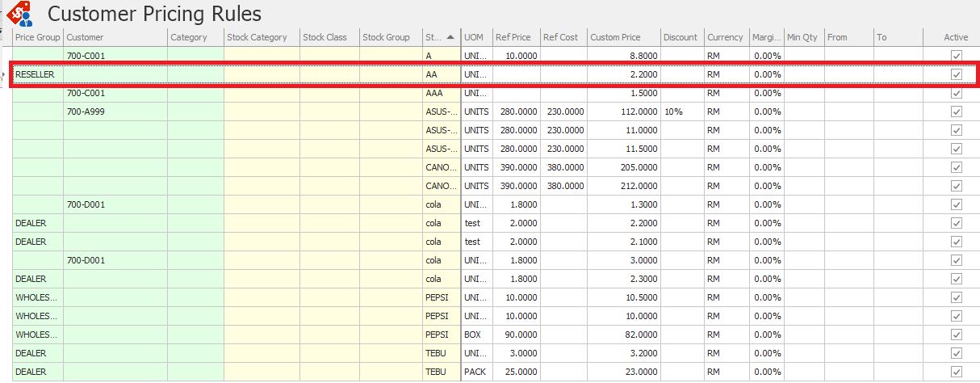980x383 pixels.
Task: Click the custom price 2.3000 cell
Action: [x=624, y=279]
